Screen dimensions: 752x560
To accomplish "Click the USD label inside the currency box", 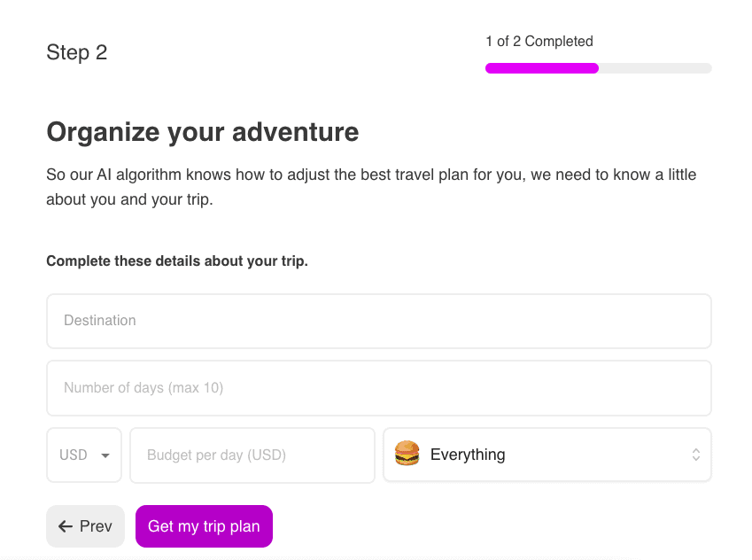I will pyautogui.click(x=73, y=455).
